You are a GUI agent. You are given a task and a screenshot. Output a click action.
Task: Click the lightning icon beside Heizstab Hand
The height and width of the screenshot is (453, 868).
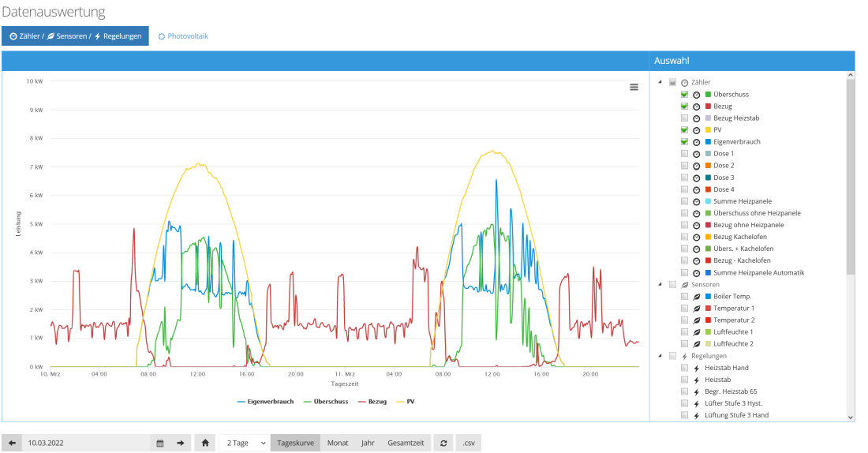697,368
